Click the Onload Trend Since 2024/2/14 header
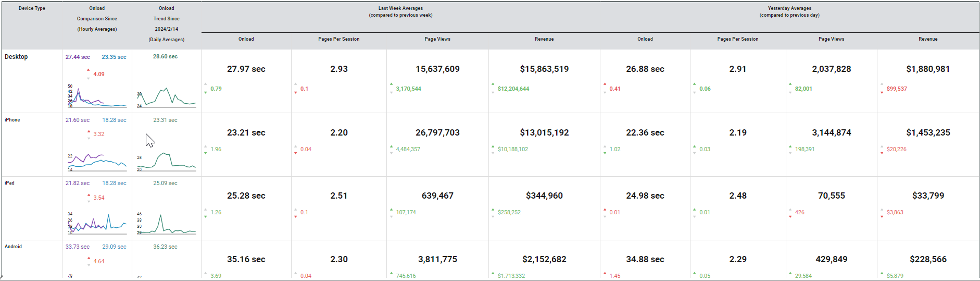 point(167,23)
